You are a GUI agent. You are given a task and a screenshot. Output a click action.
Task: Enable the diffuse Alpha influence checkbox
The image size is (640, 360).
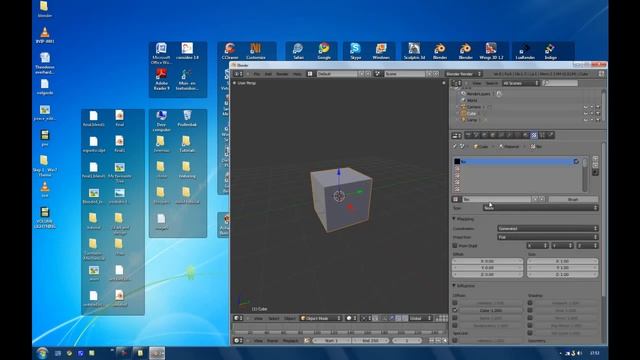click(455, 318)
